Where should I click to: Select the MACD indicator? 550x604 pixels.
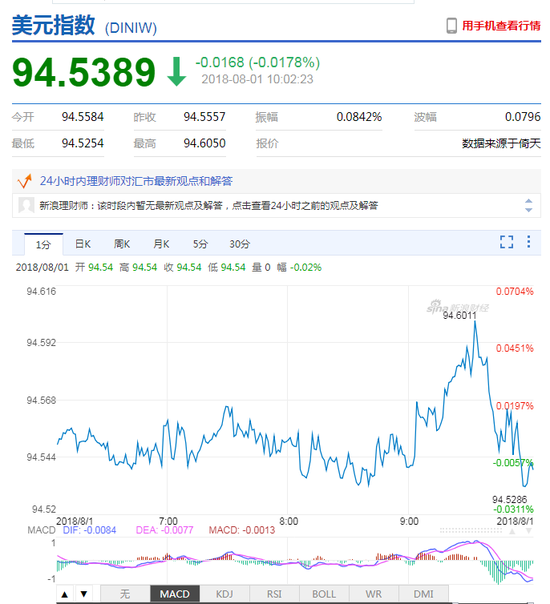click(x=174, y=594)
